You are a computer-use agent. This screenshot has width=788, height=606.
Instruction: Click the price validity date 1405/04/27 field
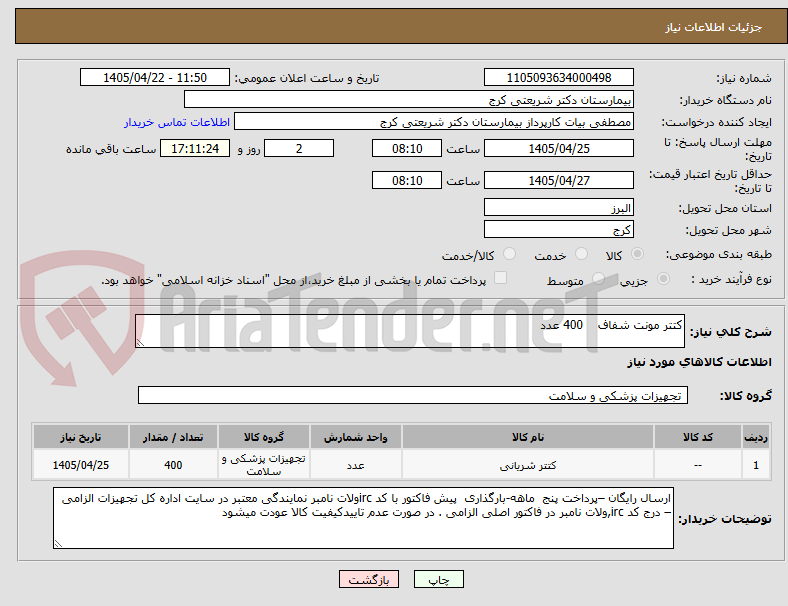point(559,180)
